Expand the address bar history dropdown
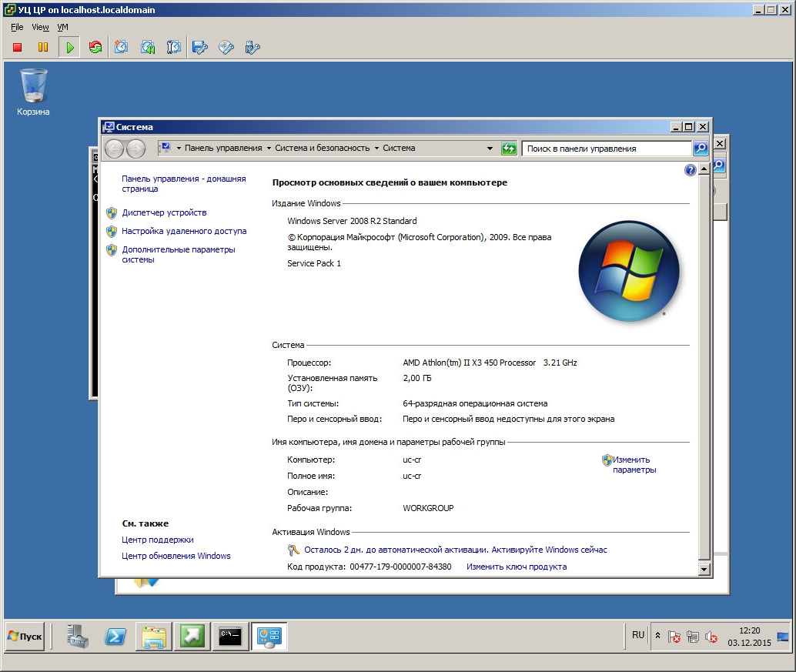This screenshot has width=796, height=672. (x=490, y=149)
